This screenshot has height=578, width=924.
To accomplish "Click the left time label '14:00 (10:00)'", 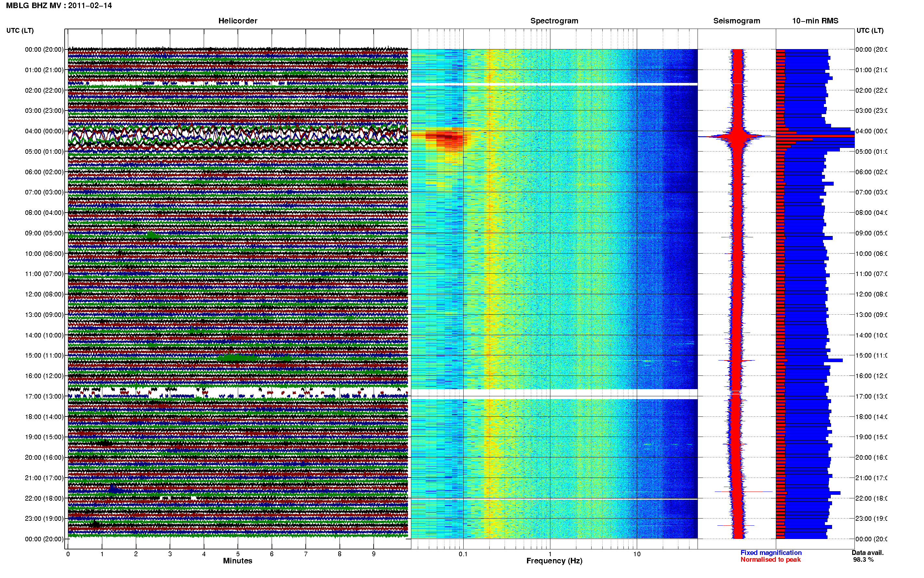I will point(44,335).
